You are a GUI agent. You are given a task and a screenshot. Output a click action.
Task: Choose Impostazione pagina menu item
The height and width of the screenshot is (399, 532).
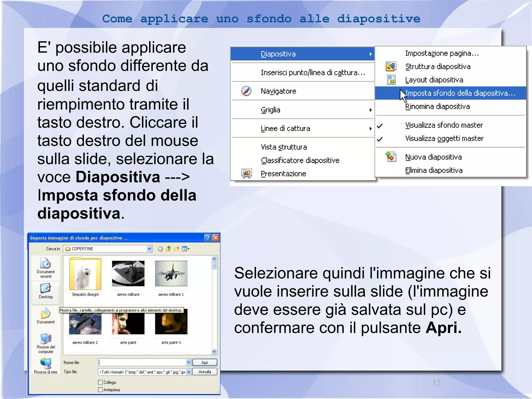click(x=442, y=53)
